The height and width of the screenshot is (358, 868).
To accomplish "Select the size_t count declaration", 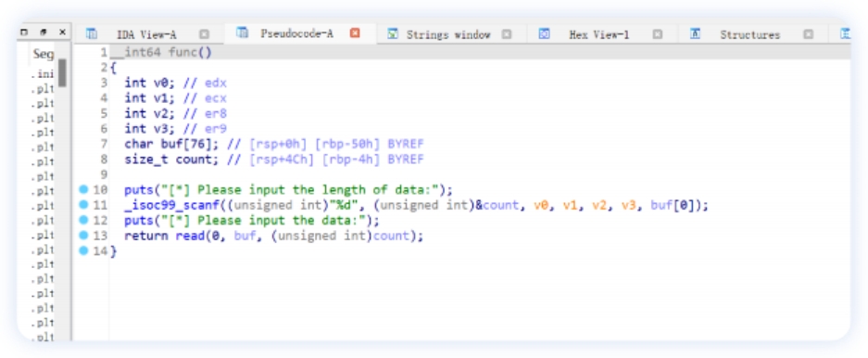I will (171, 160).
